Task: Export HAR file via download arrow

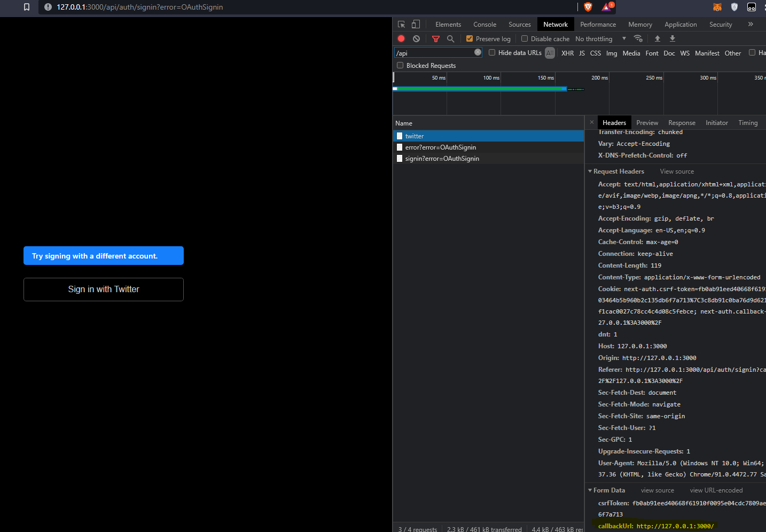Action: 672,38
